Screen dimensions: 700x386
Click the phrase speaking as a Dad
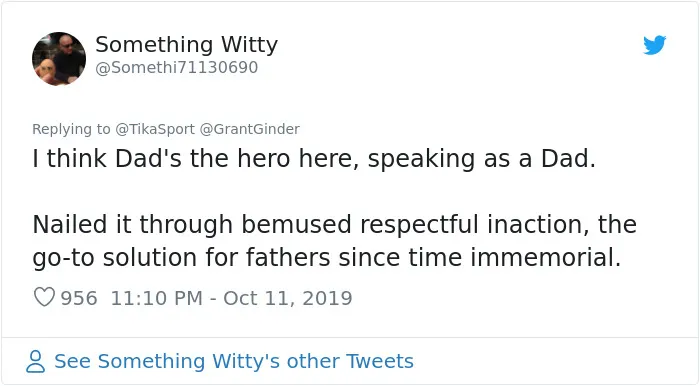[482, 159]
